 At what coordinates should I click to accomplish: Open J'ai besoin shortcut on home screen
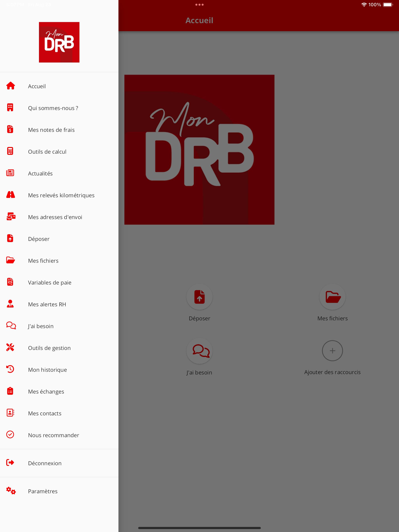click(x=199, y=357)
